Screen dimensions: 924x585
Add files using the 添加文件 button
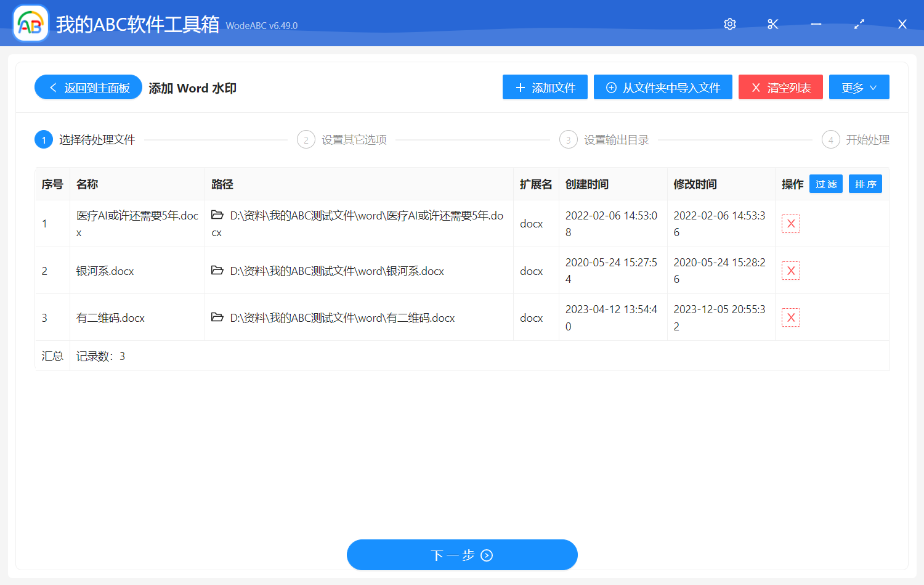[545, 87]
